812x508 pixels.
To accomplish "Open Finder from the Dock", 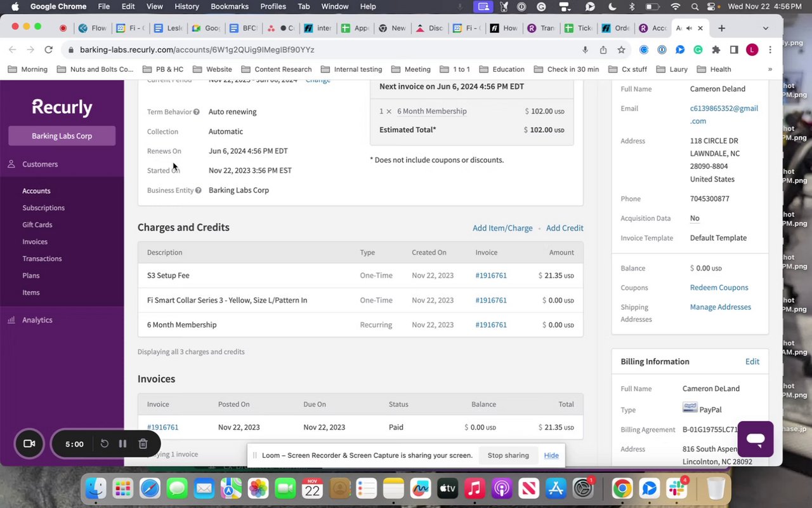I will pos(96,488).
